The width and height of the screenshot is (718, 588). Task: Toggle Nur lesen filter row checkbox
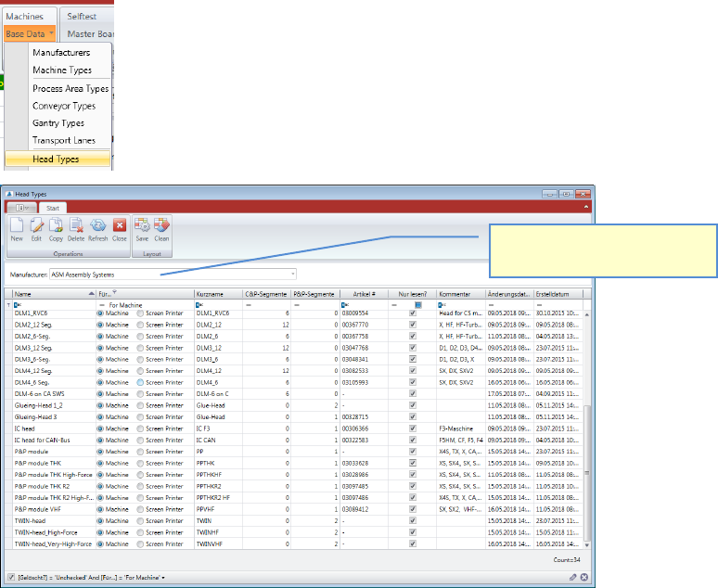coord(418,305)
